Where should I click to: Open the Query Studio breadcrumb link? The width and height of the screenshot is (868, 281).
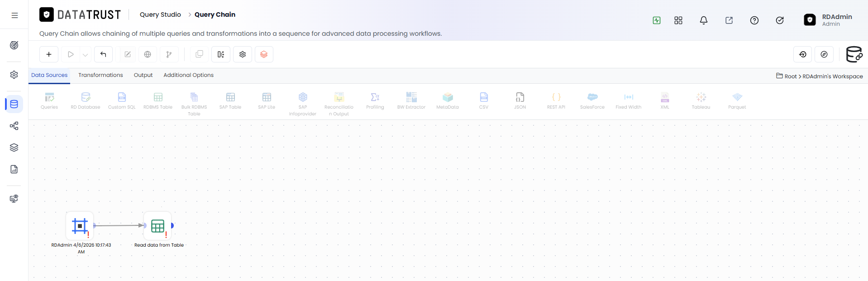coord(160,14)
